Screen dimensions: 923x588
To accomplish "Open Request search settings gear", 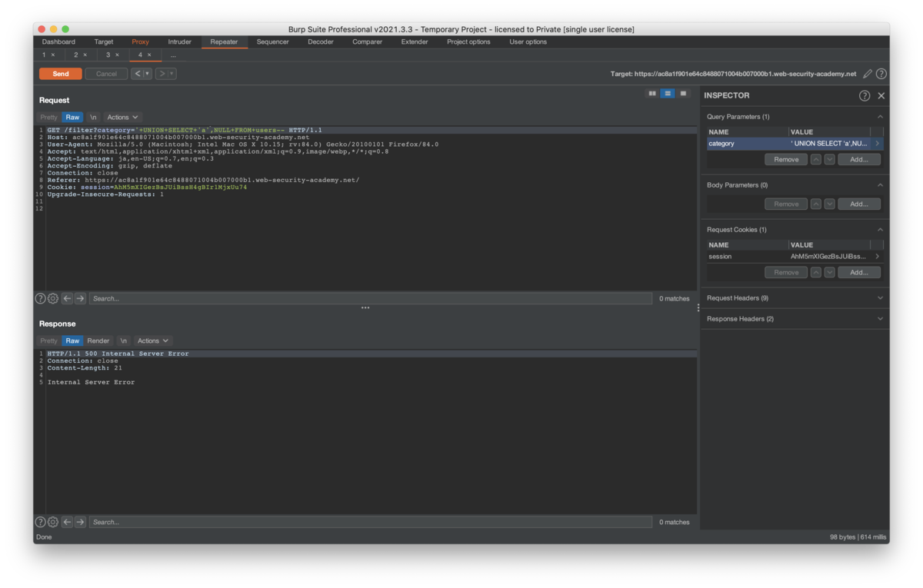I will pos(53,298).
